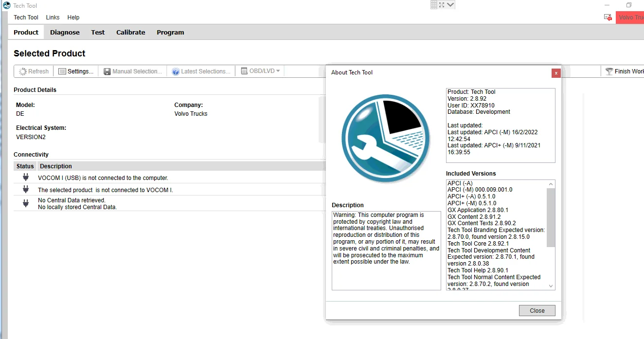Click the 'DE' model value

tap(20, 114)
